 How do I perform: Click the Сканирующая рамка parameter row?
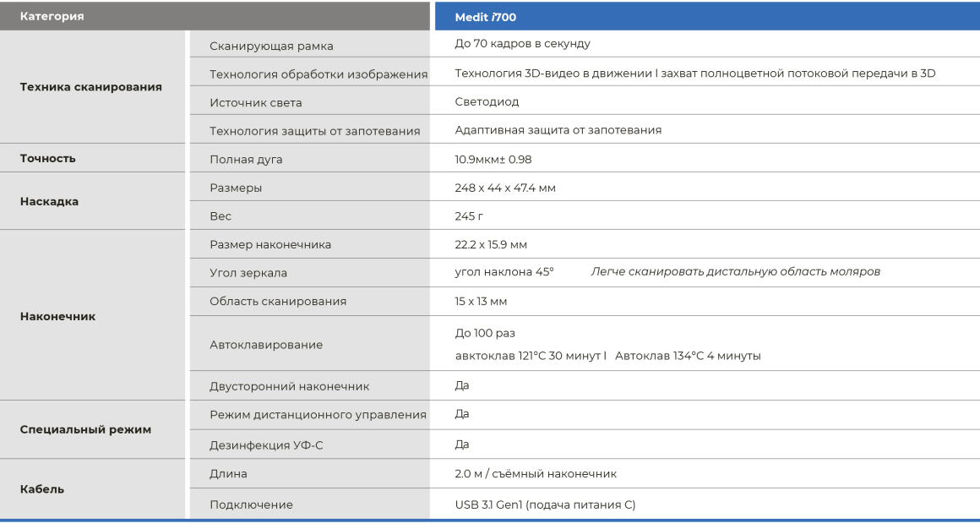[x=585, y=45]
